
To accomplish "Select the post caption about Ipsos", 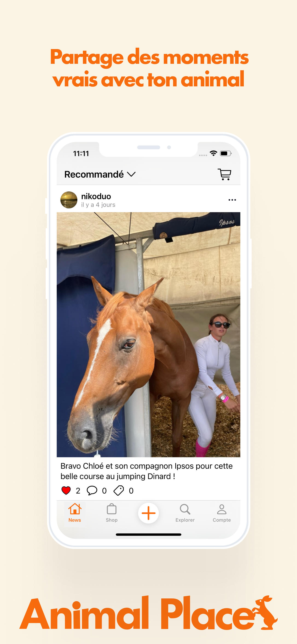I will 146,471.
